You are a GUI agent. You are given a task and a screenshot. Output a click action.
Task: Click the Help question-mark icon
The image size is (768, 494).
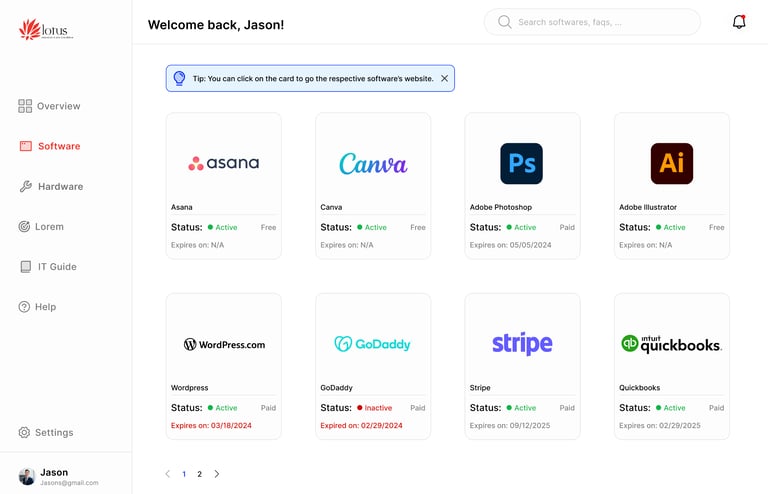[x=24, y=306]
